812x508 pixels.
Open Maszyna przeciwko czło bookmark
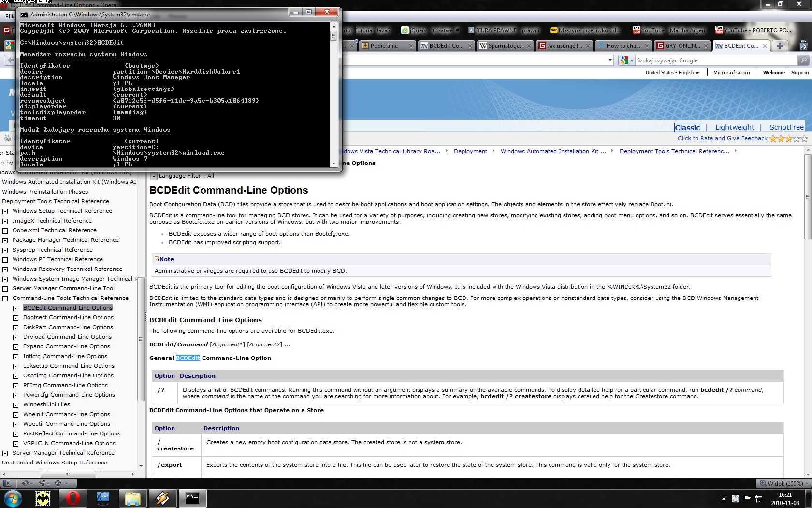click(585, 30)
